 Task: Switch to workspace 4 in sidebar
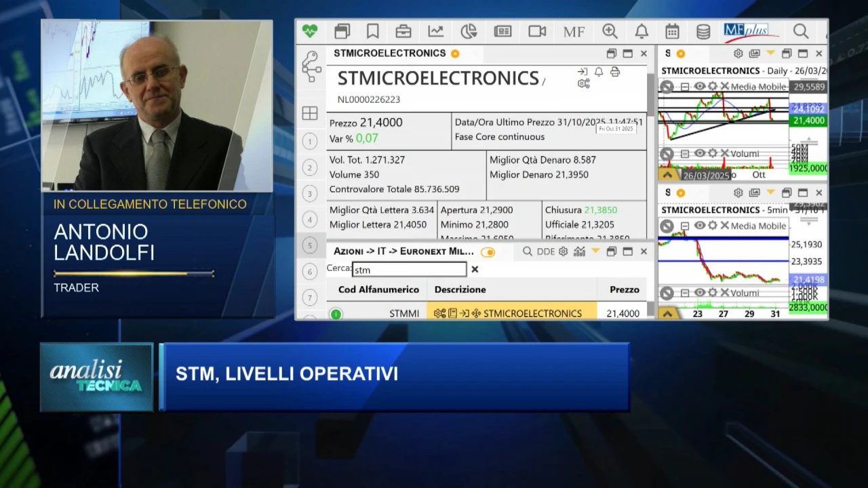tap(310, 220)
